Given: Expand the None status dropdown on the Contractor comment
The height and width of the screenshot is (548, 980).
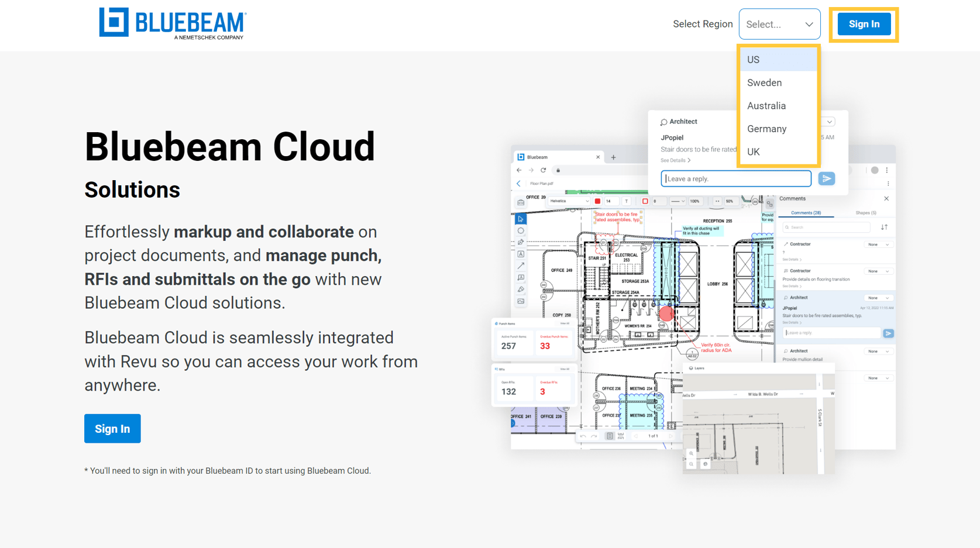Looking at the screenshot, I should pos(879,244).
